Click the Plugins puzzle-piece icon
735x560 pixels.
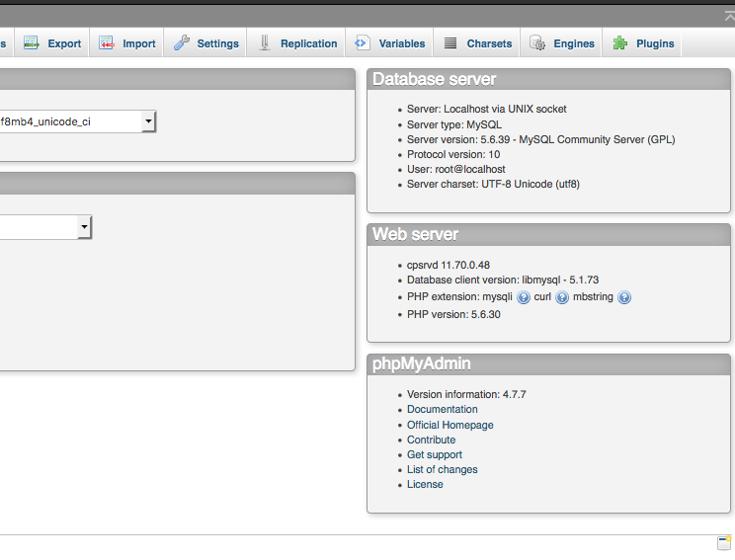click(620, 43)
